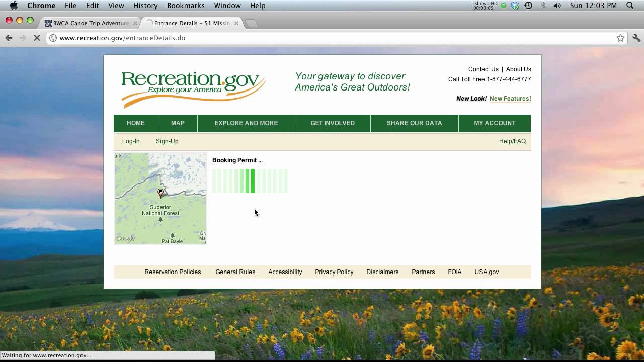Viewport: 644px width, 362px height.
Task: Open the File menu
Action: point(70,6)
